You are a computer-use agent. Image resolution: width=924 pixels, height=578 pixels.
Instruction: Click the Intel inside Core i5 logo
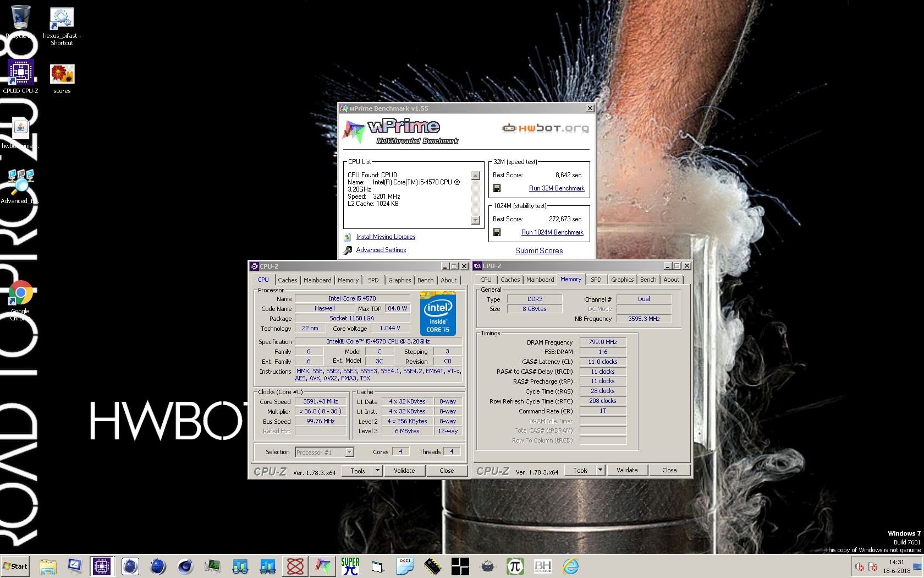[438, 314]
